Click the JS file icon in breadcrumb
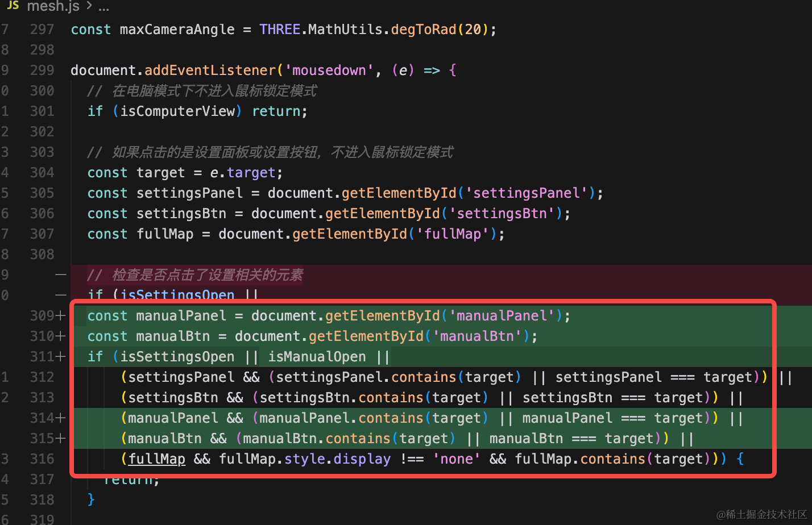The image size is (812, 525). point(13,6)
